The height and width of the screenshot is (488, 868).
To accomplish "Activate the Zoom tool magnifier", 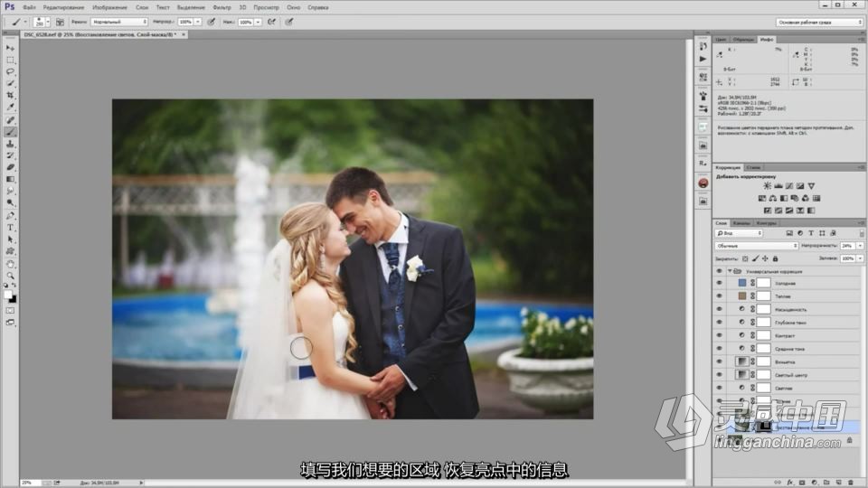I will click(10, 275).
